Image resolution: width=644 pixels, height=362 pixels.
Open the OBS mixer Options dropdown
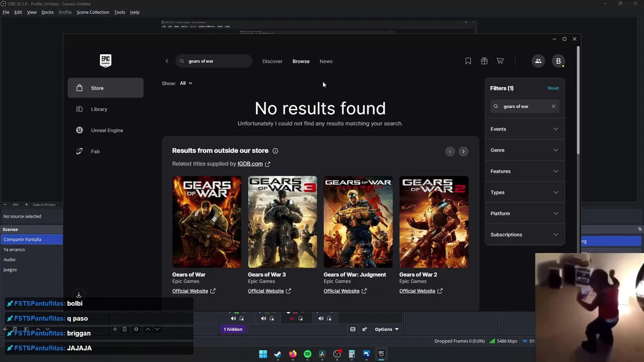coord(386,329)
